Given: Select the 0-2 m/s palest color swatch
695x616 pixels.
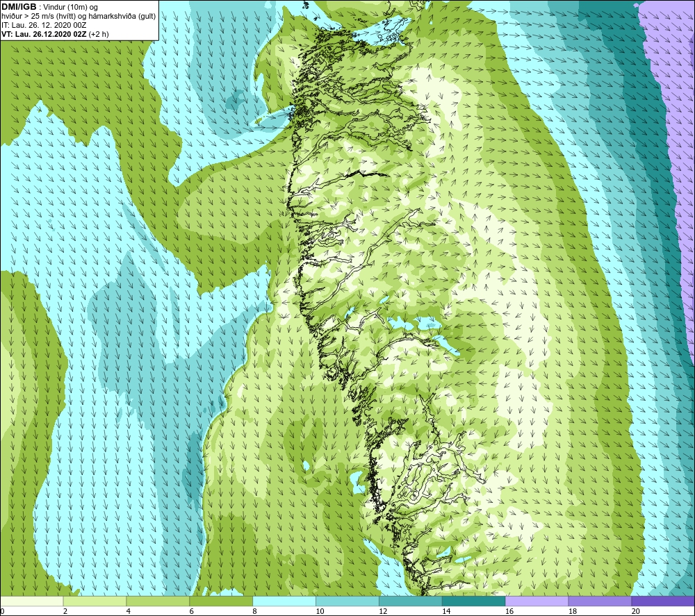Looking at the screenshot, I should (x=32, y=601).
